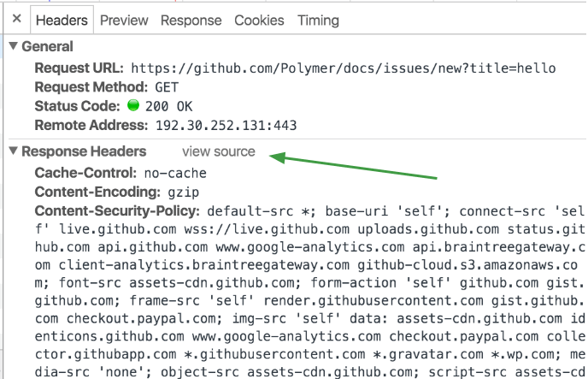Collapse the General section
Viewport: 588px width, 379px height.
[13, 47]
